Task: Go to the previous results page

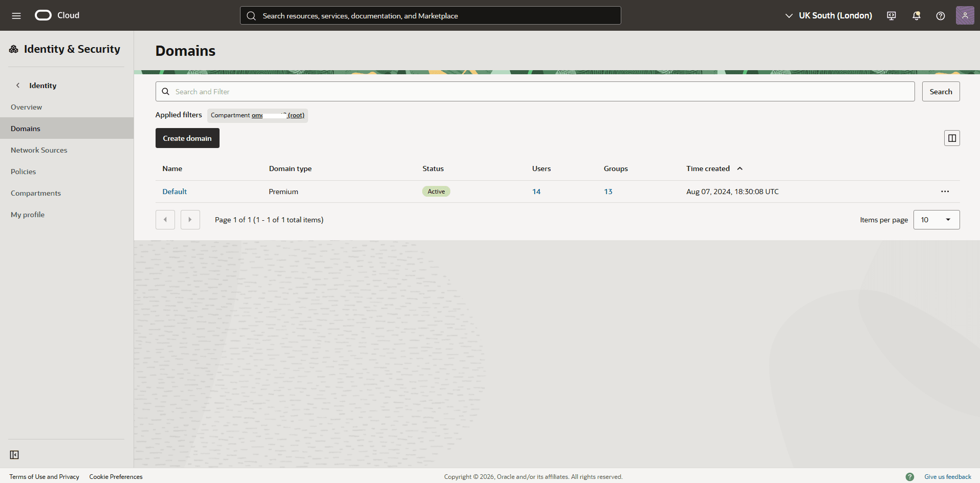Action: point(165,220)
